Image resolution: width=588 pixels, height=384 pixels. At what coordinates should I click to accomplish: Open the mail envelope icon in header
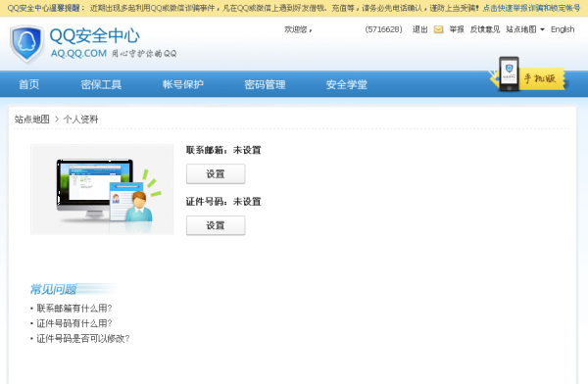(x=438, y=29)
